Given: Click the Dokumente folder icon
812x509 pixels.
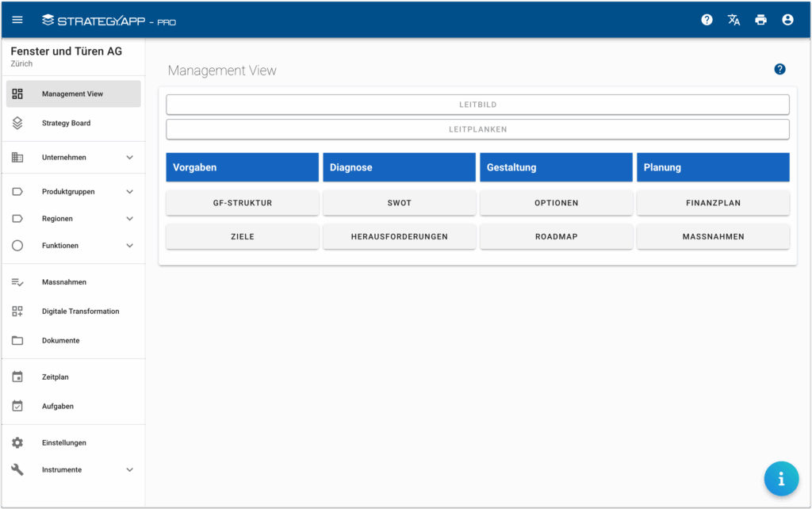Looking at the screenshot, I should tap(17, 340).
